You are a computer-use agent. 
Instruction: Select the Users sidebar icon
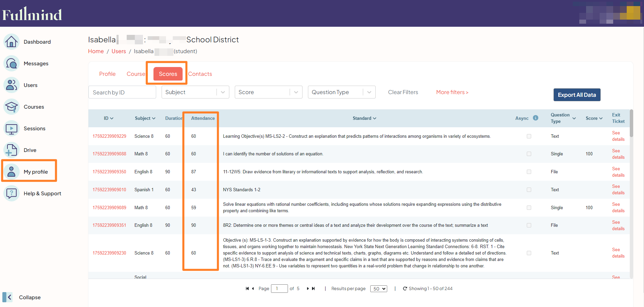(12, 85)
